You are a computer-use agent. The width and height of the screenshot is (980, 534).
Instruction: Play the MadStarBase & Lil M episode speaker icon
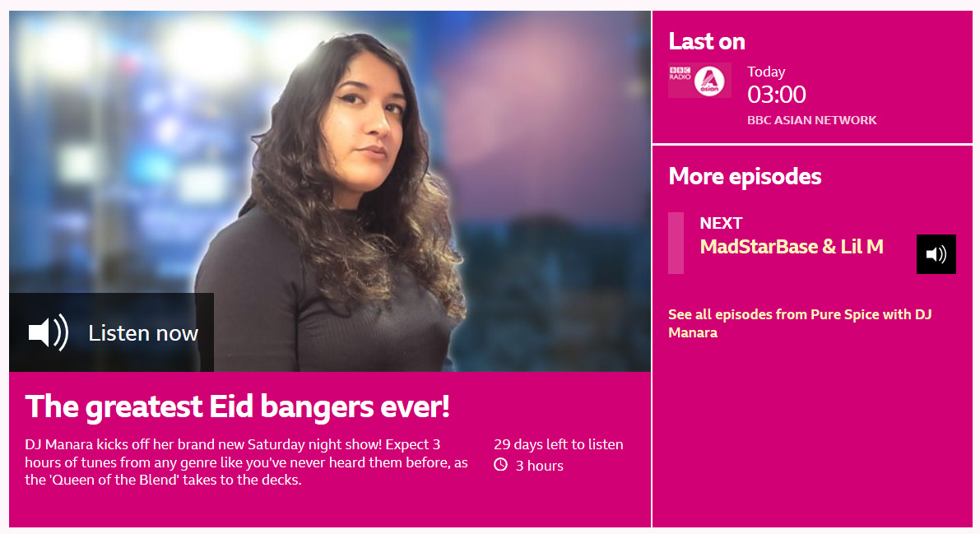tap(936, 254)
